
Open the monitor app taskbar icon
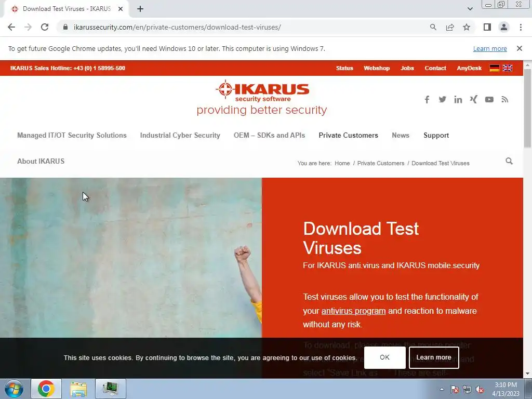pos(111,389)
